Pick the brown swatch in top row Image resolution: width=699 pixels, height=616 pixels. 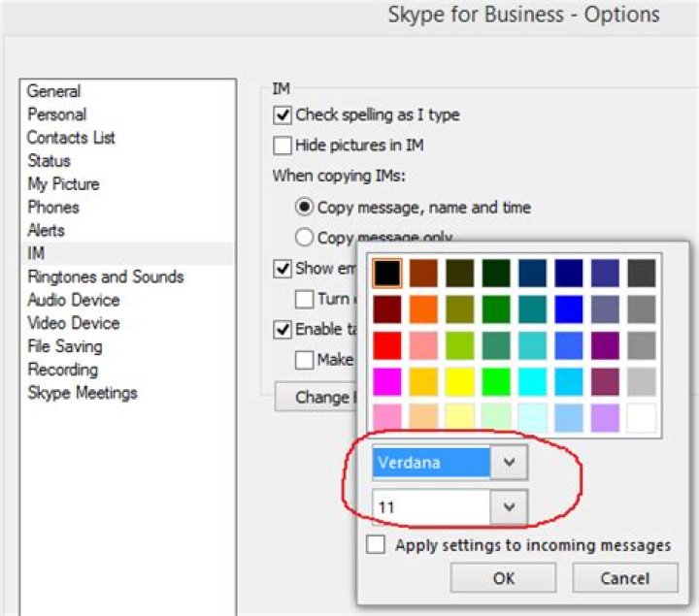(423, 273)
